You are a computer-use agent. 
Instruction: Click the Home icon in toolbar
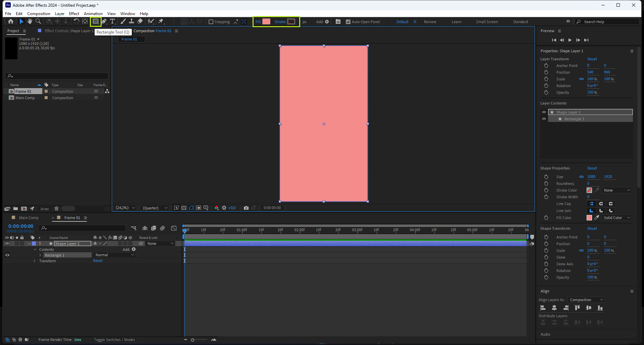[x=11, y=21]
